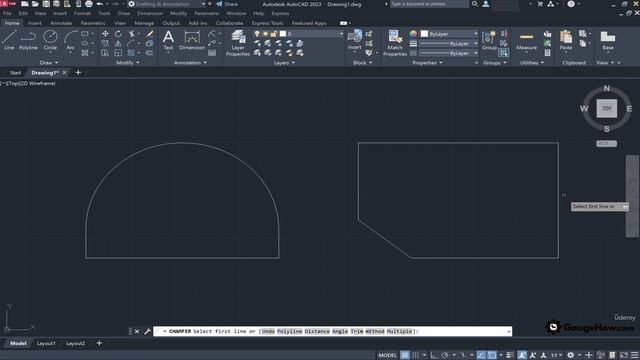Switch to the Insert ribbon tab
Viewport: 640px width, 360px height.
tap(35, 23)
